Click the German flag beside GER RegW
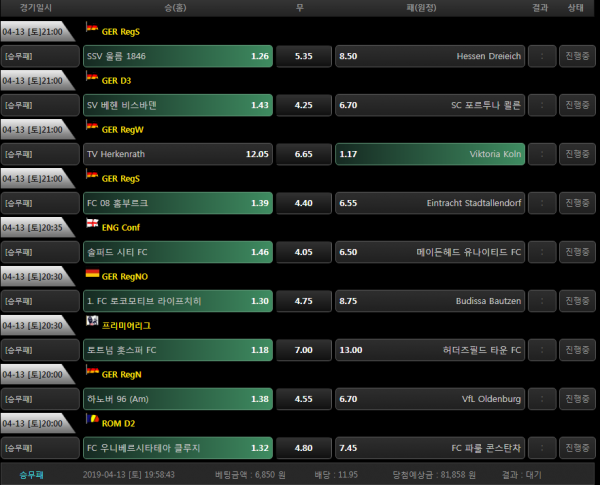Image resolution: width=600 pixels, height=485 pixels. [x=92, y=129]
